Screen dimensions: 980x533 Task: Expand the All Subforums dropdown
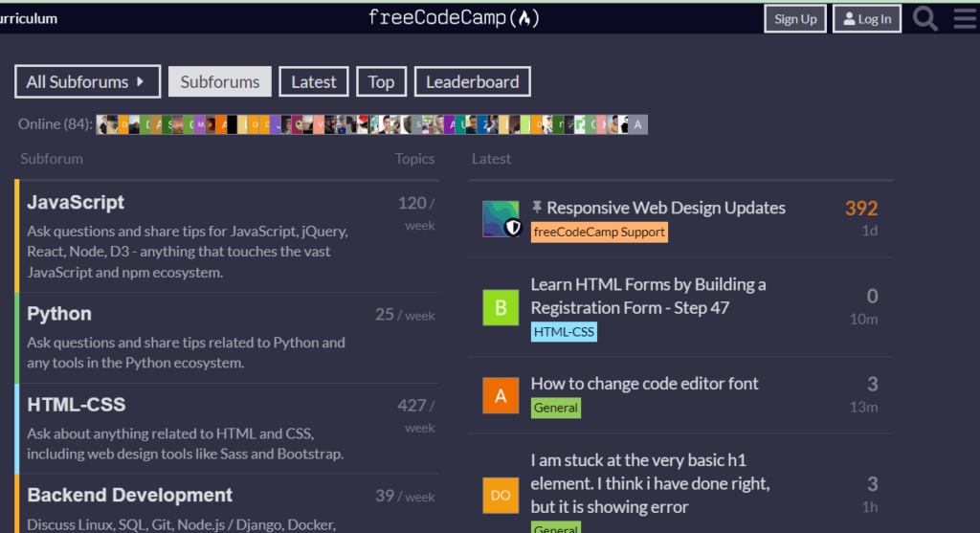coord(87,81)
